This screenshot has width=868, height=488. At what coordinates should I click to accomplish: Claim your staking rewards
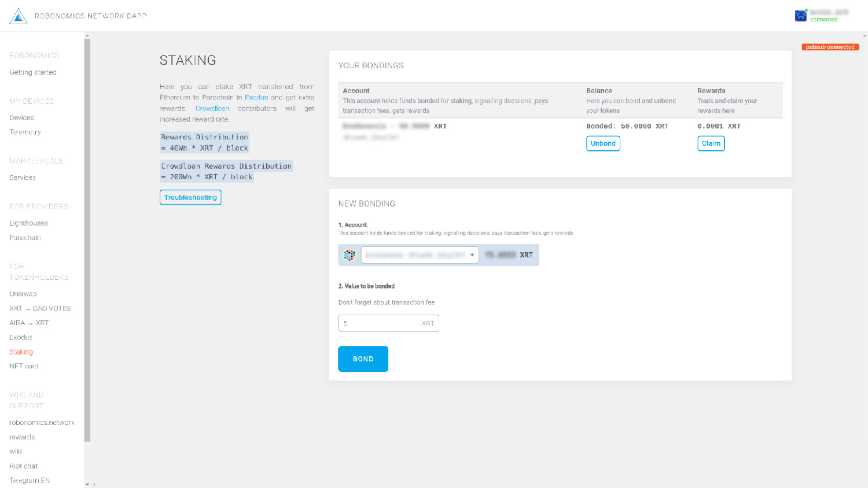click(x=711, y=143)
